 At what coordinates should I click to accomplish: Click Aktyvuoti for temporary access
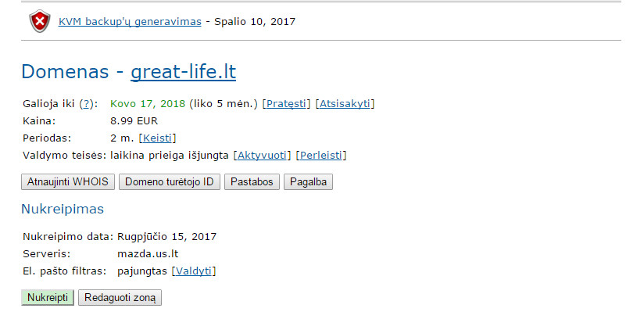(262, 156)
